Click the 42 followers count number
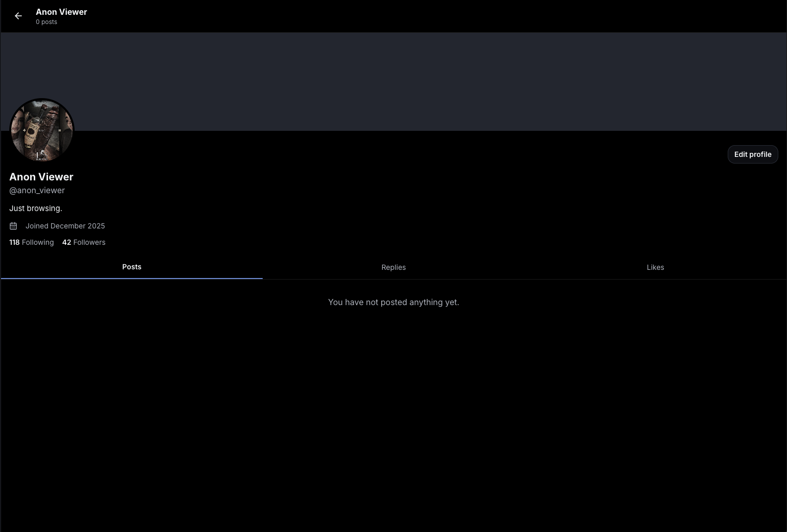The image size is (787, 532). coord(66,242)
